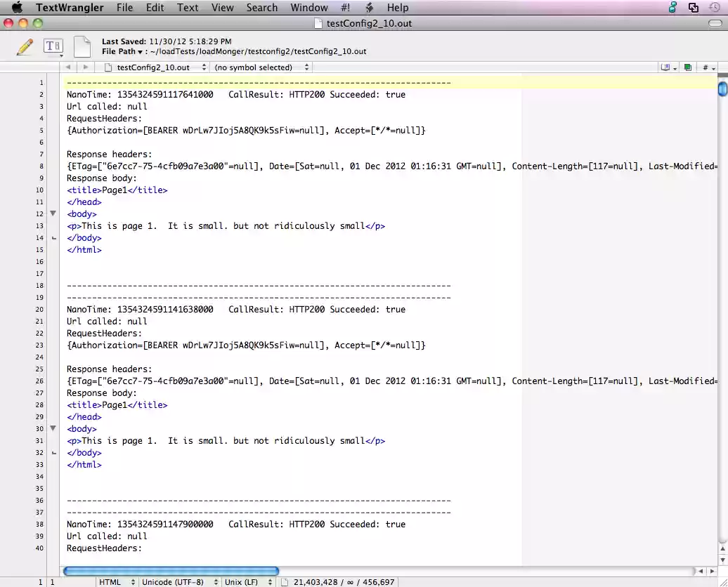This screenshot has height=587, width=728.
Task: Open the Help menu
Action: [398, 8]
